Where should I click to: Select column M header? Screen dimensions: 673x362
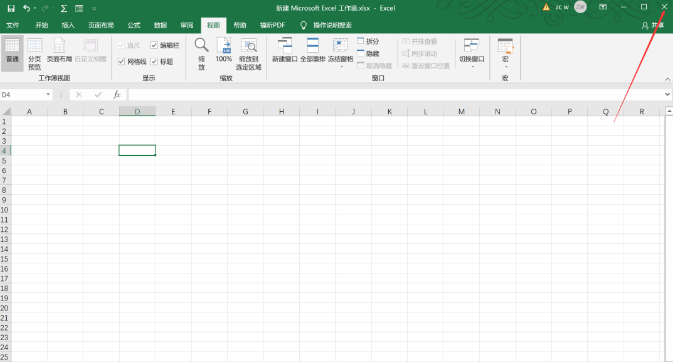pyautogui.click(x=461, y=112)
